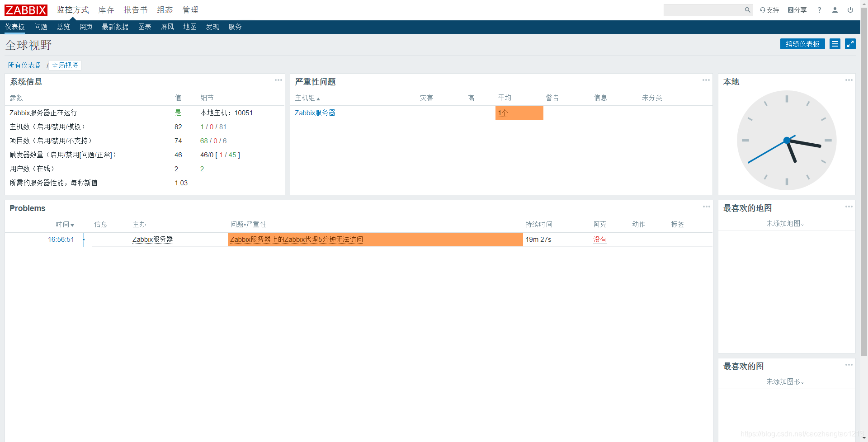Switch to the 仪表板 submenu tab

point(15,27)
